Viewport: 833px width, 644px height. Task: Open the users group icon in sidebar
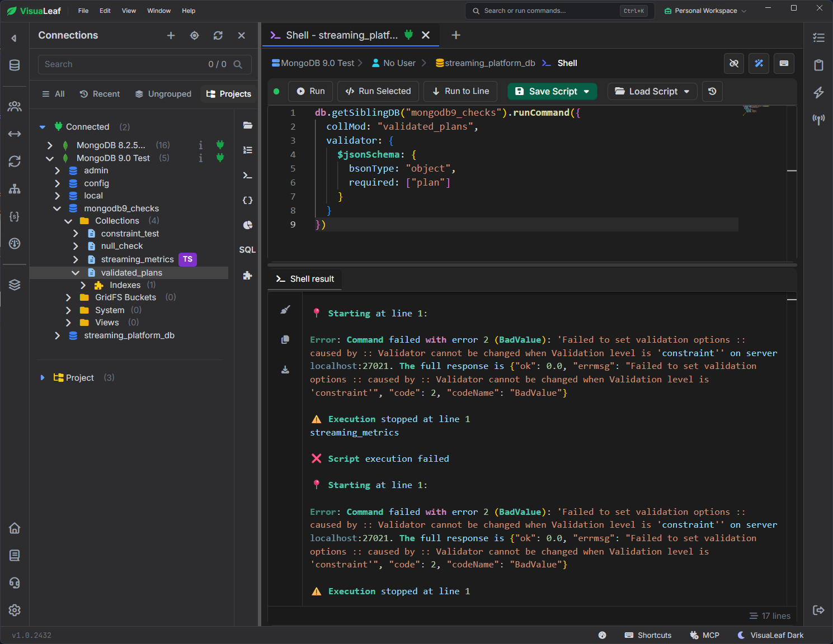coord(15,106)
